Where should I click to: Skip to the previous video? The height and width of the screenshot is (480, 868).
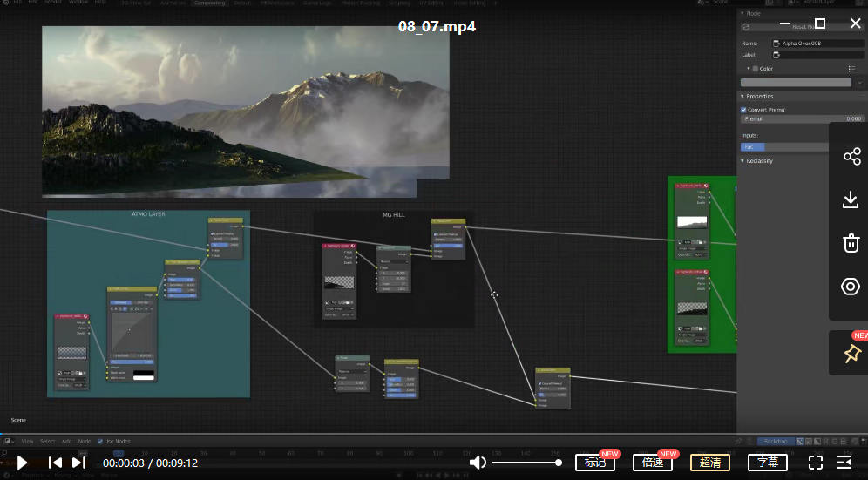(55, 463)
